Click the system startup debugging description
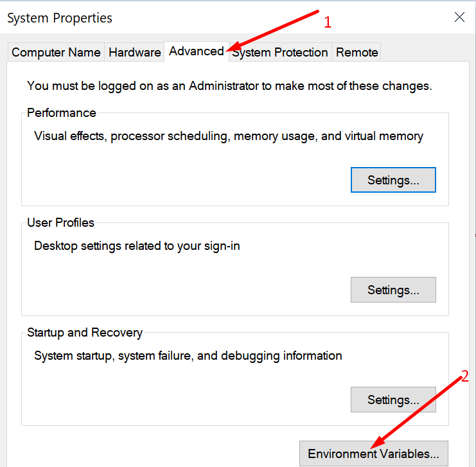The image size is (476, 467). [188, 356]
